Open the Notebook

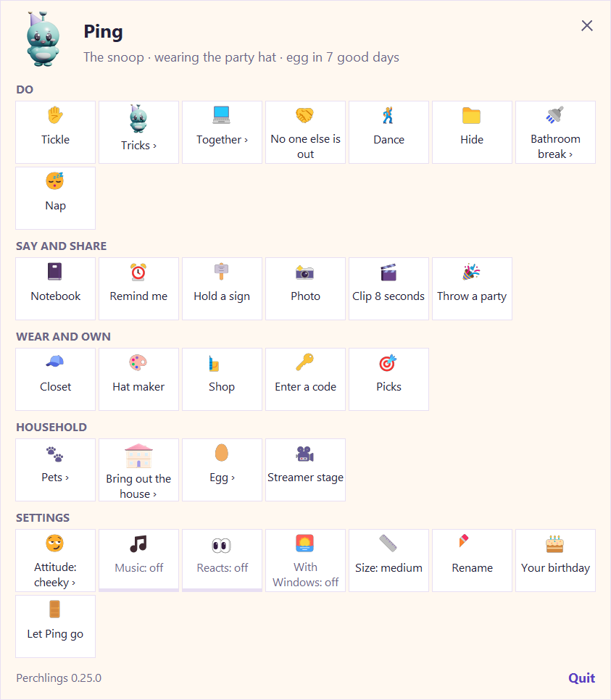[55, 289]
